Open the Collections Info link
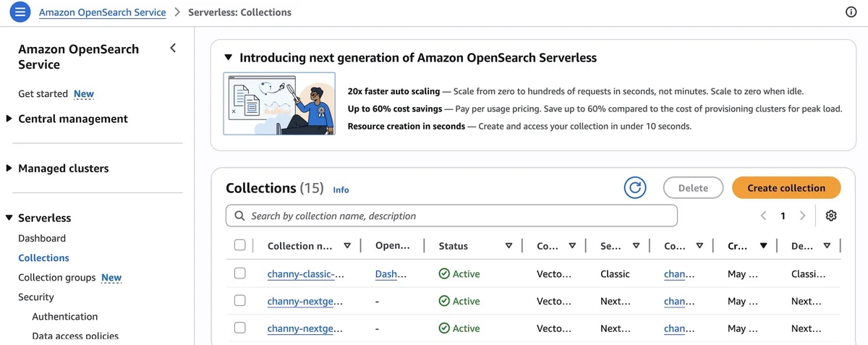Image resolution: width=868 pixels, height=345 pixels. pos(341,190)
